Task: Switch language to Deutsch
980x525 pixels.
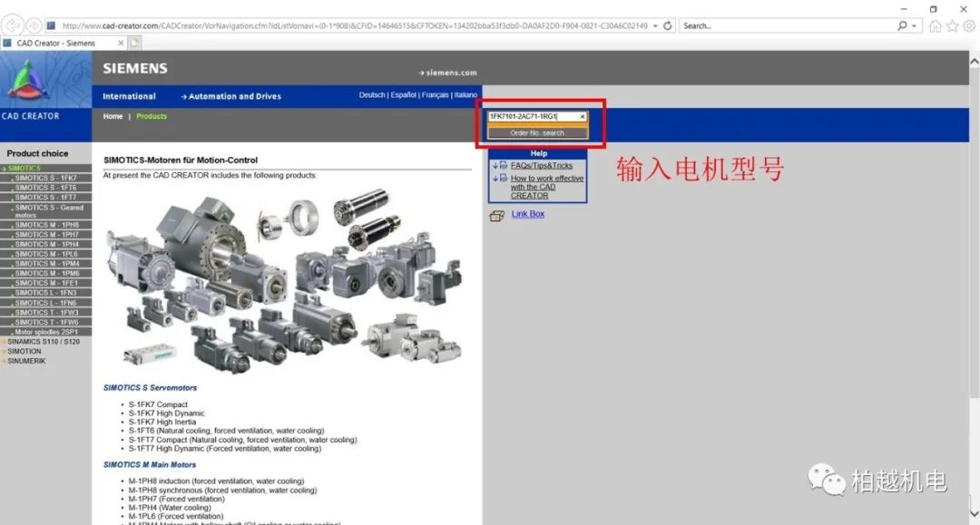Action: pyautogui.click(x=373, y=95)
